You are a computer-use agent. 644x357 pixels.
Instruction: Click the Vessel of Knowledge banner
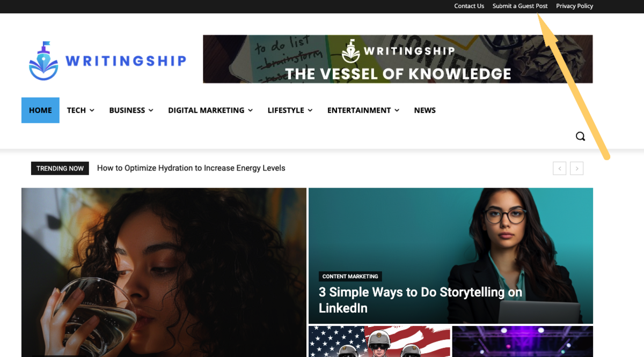pos(398,59)
